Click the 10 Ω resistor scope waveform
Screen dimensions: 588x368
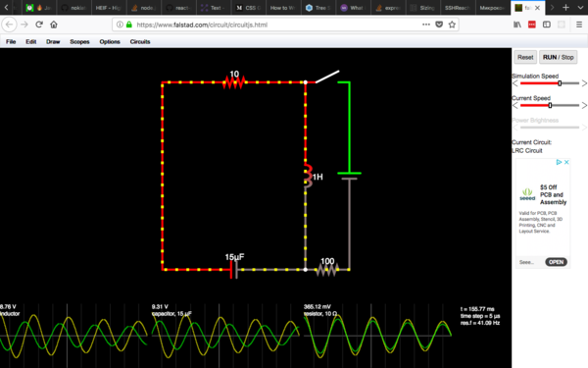point(377,336)
